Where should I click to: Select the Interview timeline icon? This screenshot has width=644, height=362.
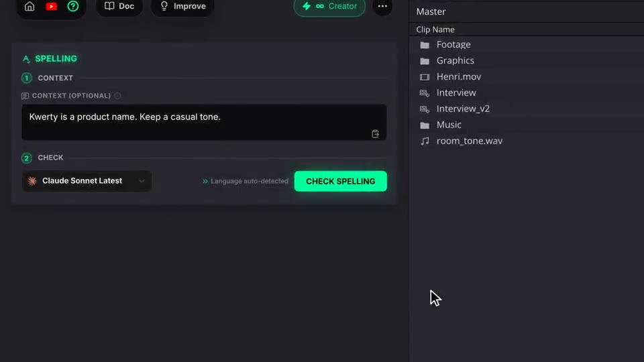pyautogui.click(x=425, y=93)
